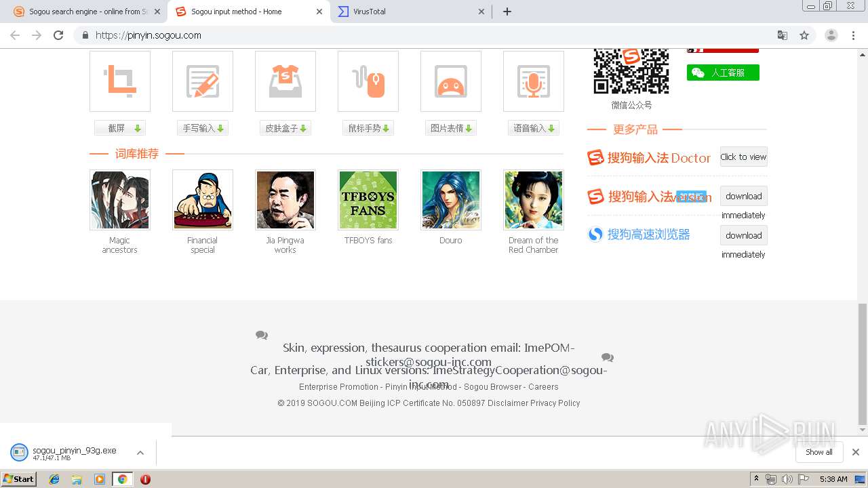Open the media player taskbar icon
Image resolution: width=868 pixels, height=488 pixels.
click(x=100, y=479)
